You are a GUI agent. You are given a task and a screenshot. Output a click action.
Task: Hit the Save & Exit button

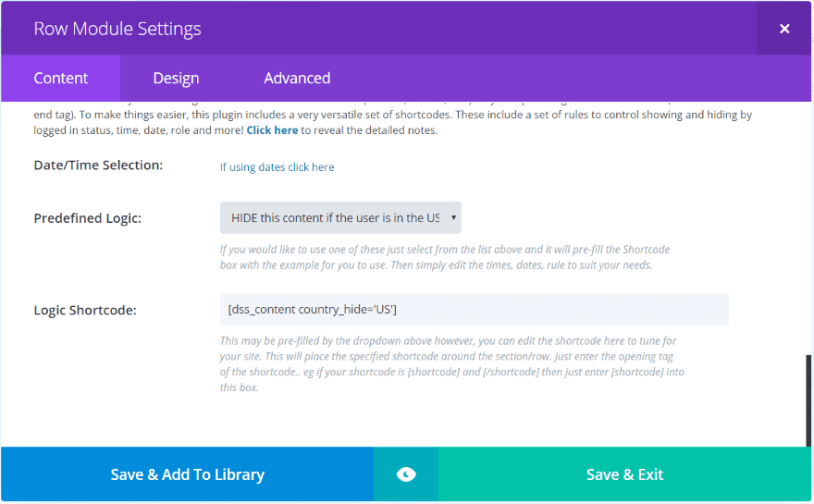click(x=625, y=474)
